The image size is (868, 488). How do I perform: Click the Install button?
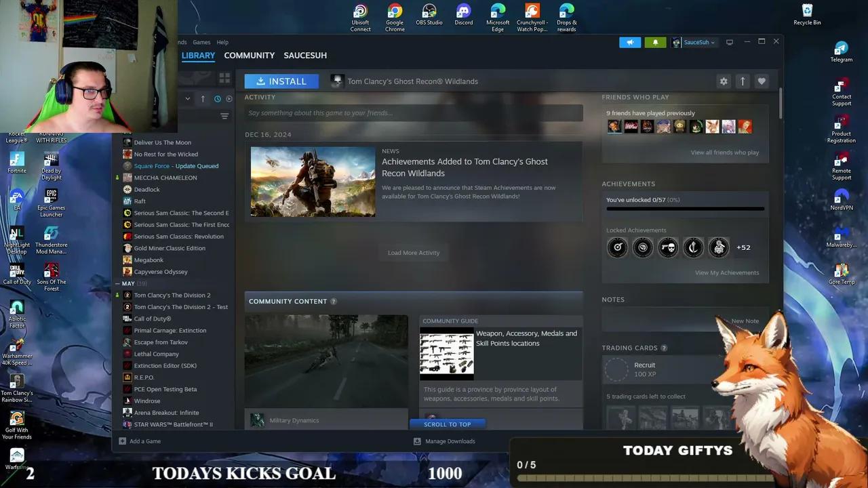[281, 81]
